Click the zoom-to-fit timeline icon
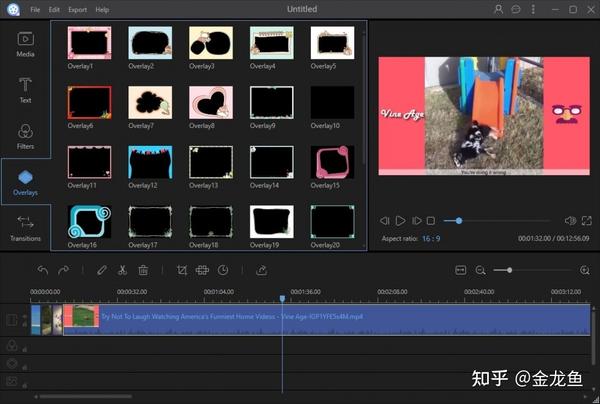600x404 pixels. 461,270
